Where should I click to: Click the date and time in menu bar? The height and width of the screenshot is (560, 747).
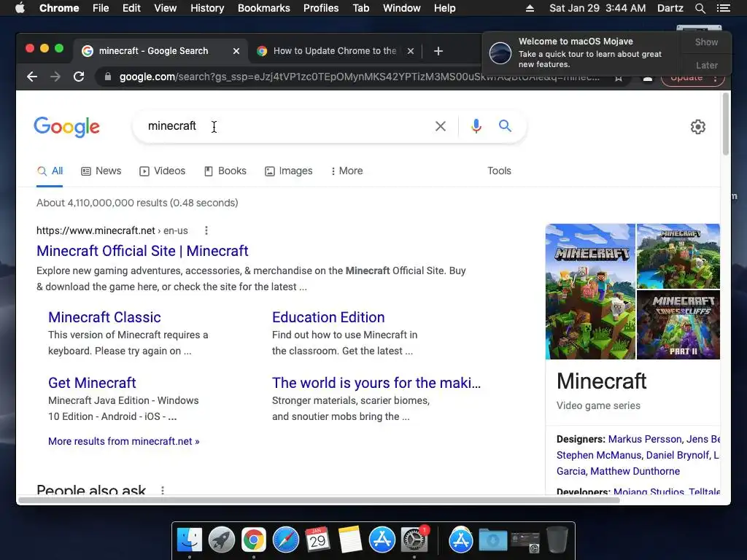(x=597, y=8)
